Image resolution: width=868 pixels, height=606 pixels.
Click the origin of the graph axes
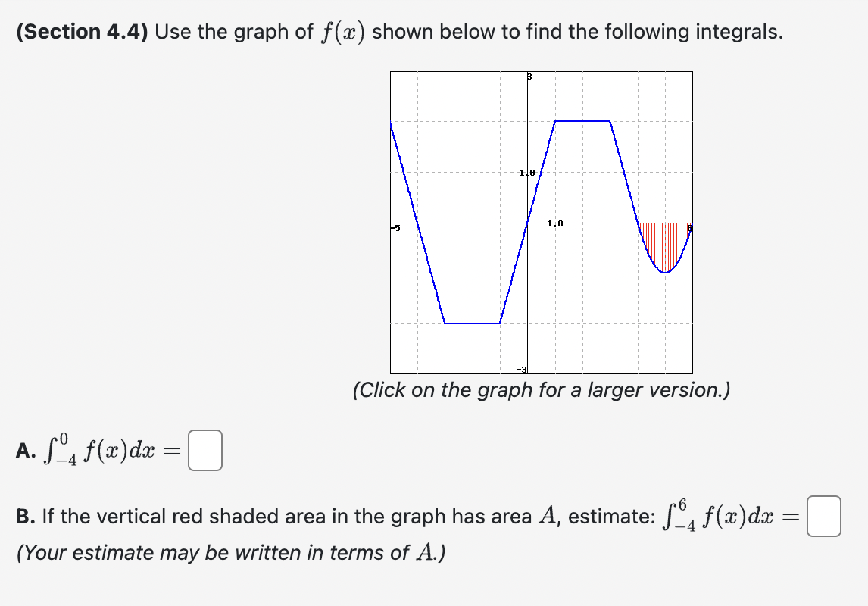tap(528, 222)
